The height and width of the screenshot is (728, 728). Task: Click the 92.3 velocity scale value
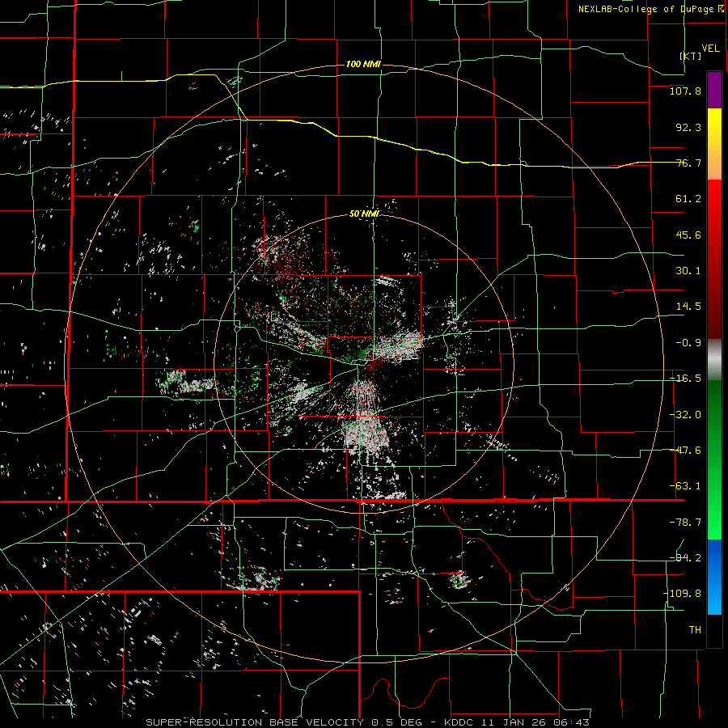point(688,127)
